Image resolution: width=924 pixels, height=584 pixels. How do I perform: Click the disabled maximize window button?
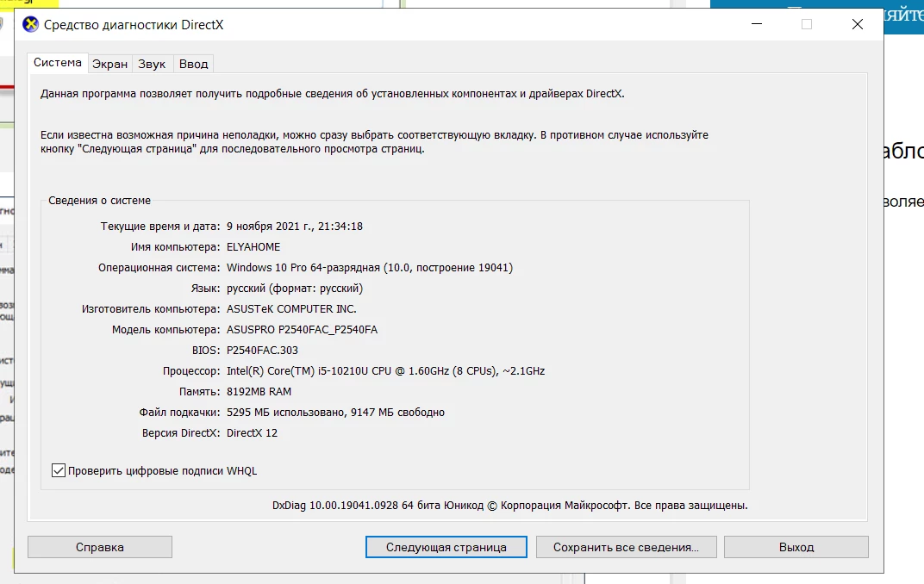[x=807, y=24]
